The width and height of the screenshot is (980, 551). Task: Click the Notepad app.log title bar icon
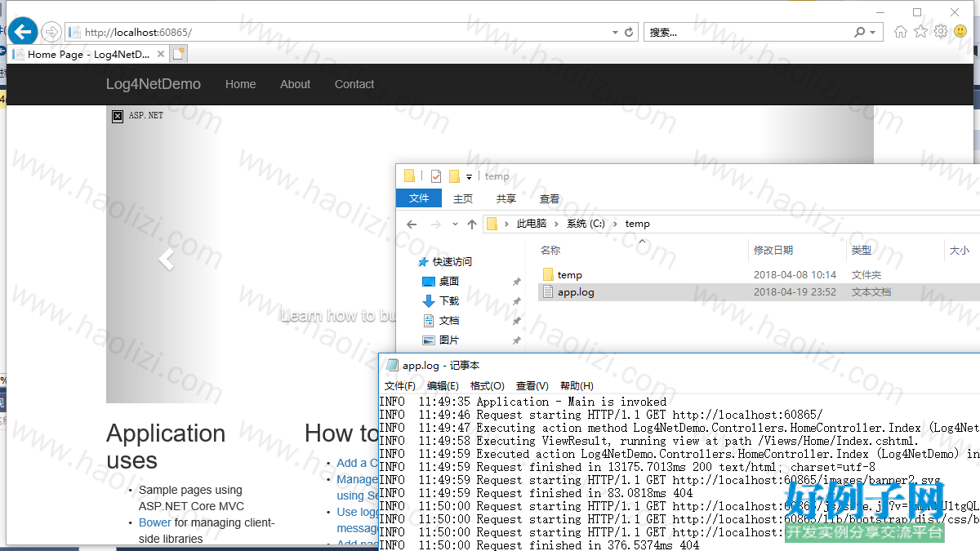click(x=393, y=366)
